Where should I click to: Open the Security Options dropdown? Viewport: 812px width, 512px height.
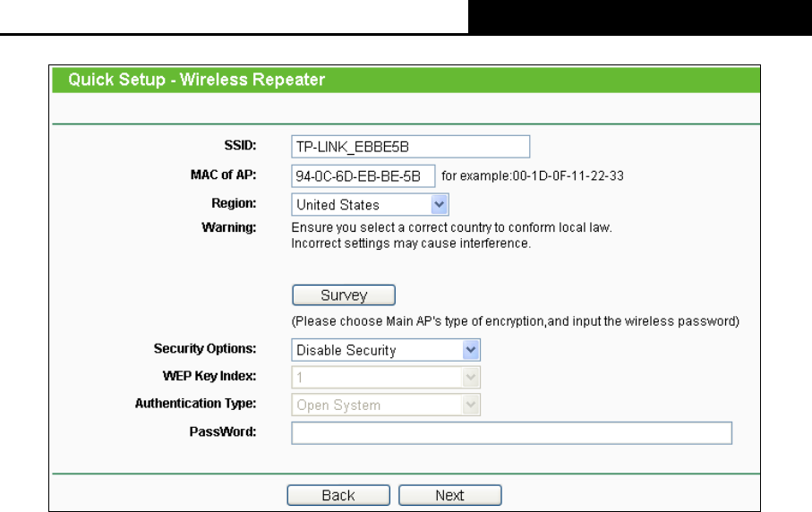(x=385, y=350)
